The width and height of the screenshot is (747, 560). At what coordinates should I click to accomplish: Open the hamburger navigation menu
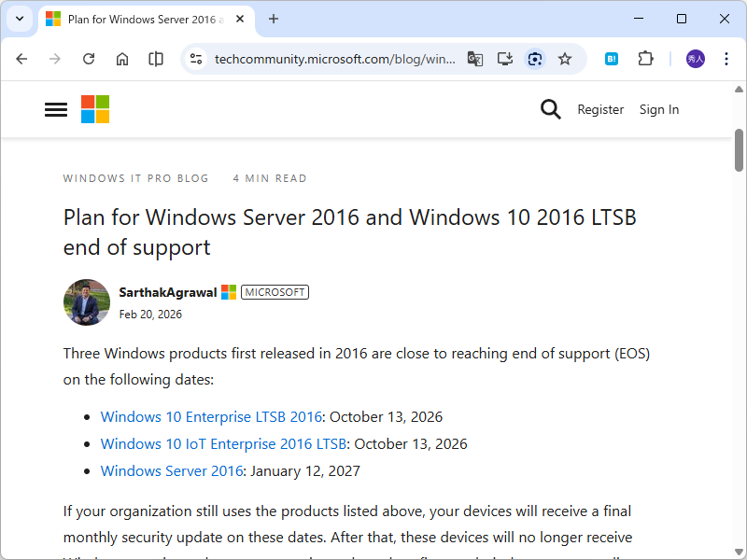click(x=56, y=109)
